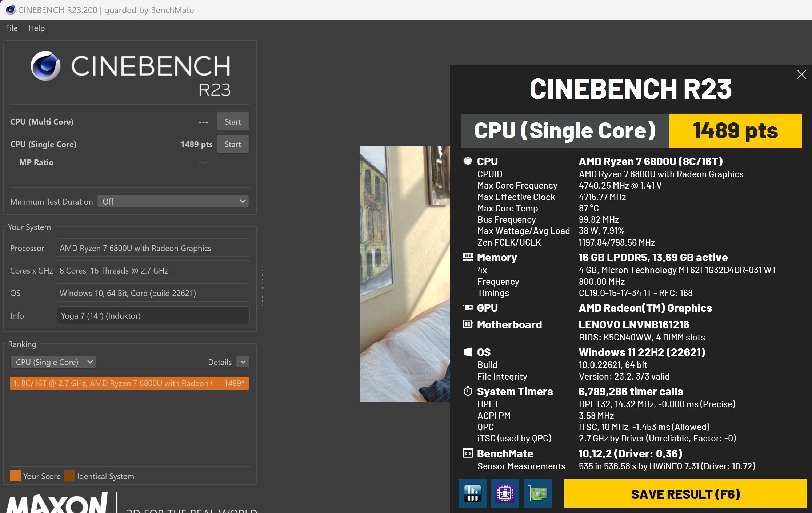Click the 'AMD Ryzen 7 6800U (8C/16T)' heading
The image size is (812, 513).
click(x=651, y=161)
